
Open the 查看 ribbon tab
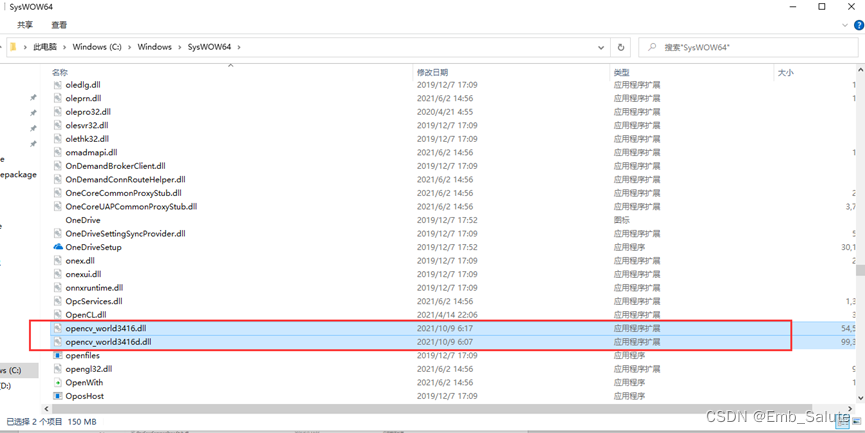(59, 25)
